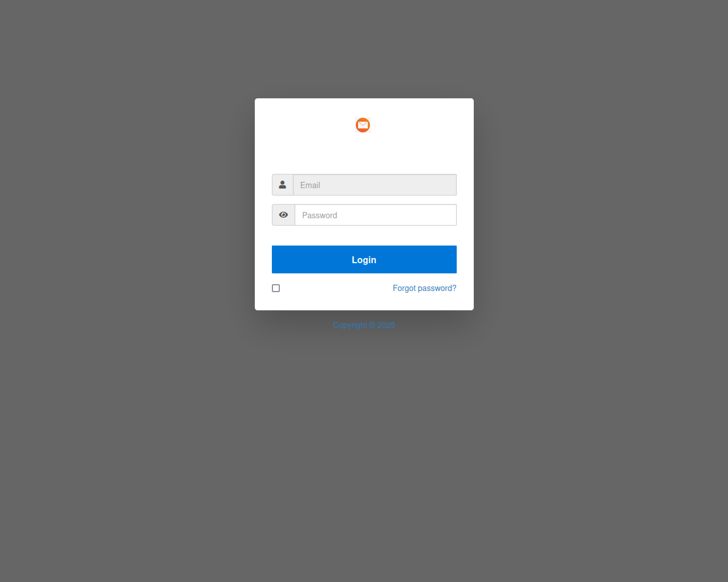This screenshot has width=728, height=582.
Task: Submit the form with the Login button
Action: 364,259
